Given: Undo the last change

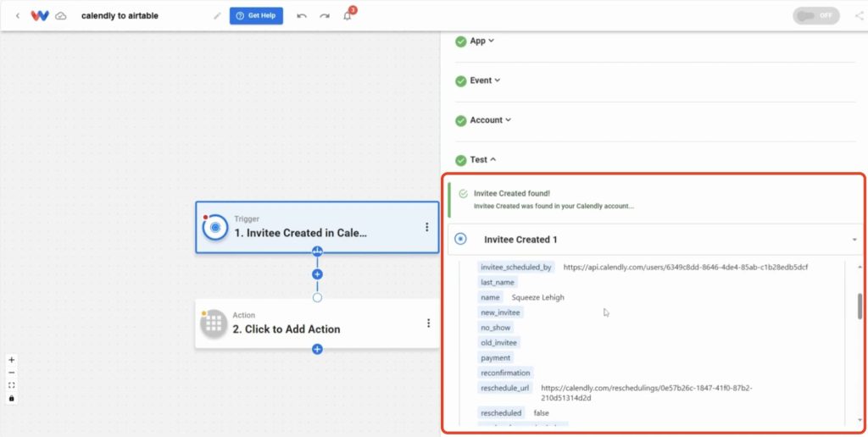Looking at the screenshot, I should (x=302, y=16).
